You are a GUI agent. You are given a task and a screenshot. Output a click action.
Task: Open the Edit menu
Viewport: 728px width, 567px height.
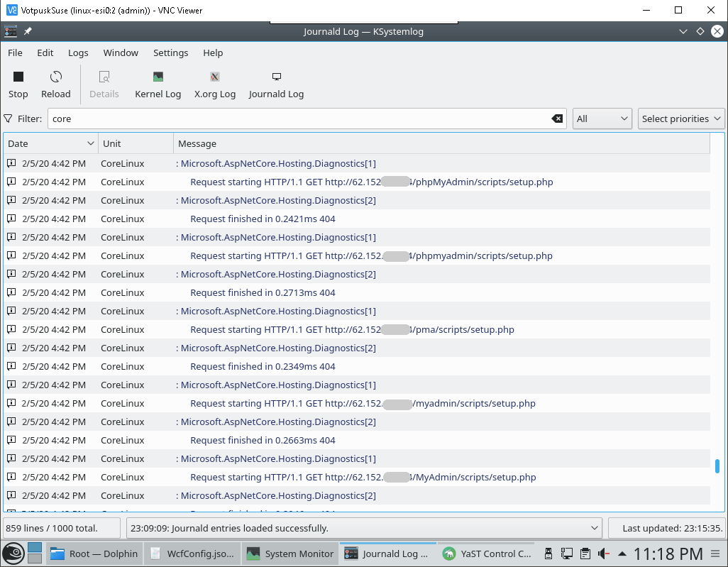tap(45, 53)
